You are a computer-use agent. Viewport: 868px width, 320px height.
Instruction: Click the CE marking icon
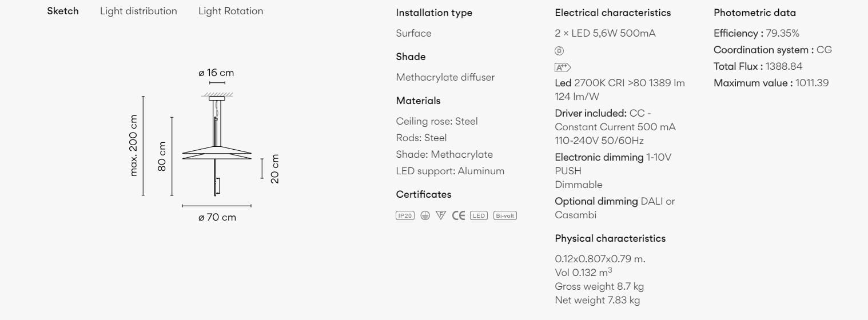(x=458, y=215)
